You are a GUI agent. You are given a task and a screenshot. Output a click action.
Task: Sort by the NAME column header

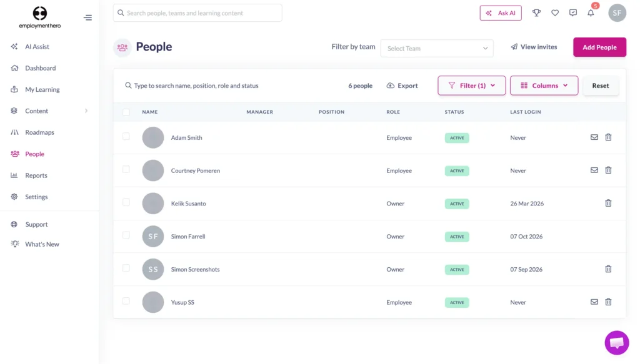[150, 112]
